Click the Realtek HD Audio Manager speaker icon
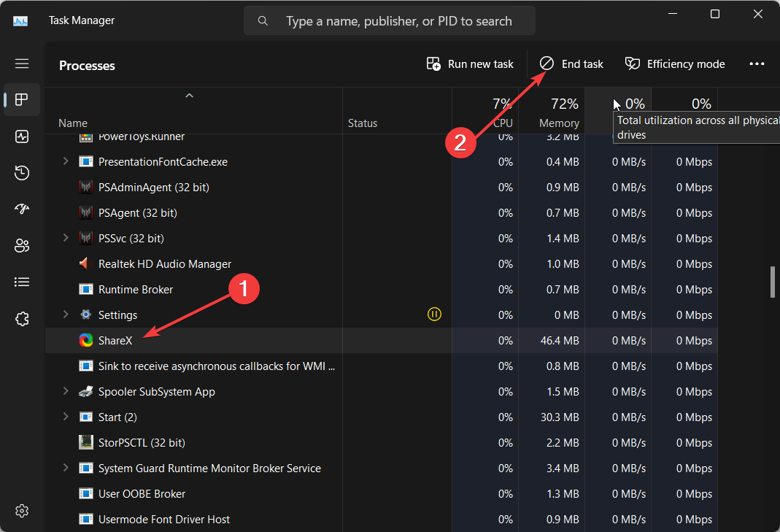The height and width of the screenshot is (532, 780). 86,263
